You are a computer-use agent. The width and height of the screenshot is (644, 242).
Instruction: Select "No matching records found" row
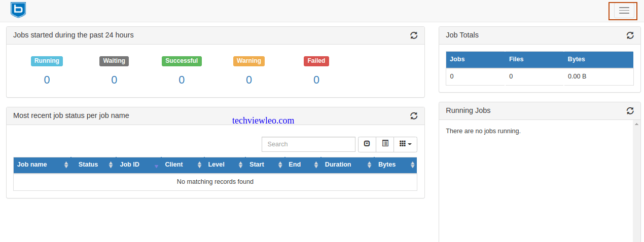(x=215, y=182)
